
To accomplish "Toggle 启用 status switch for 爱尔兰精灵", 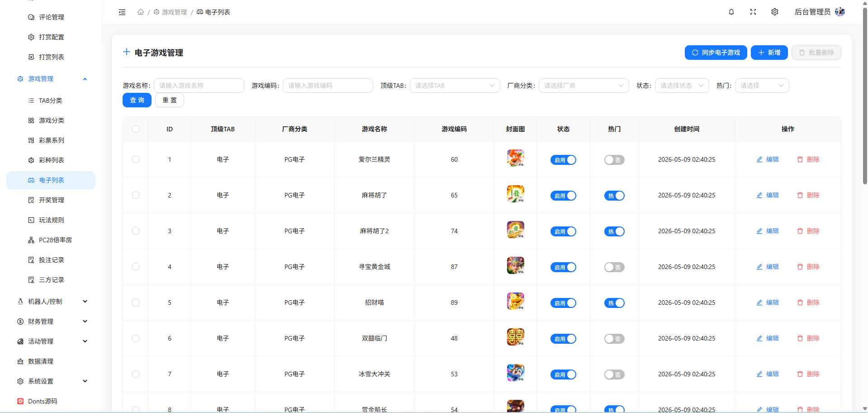I will 563,160.
